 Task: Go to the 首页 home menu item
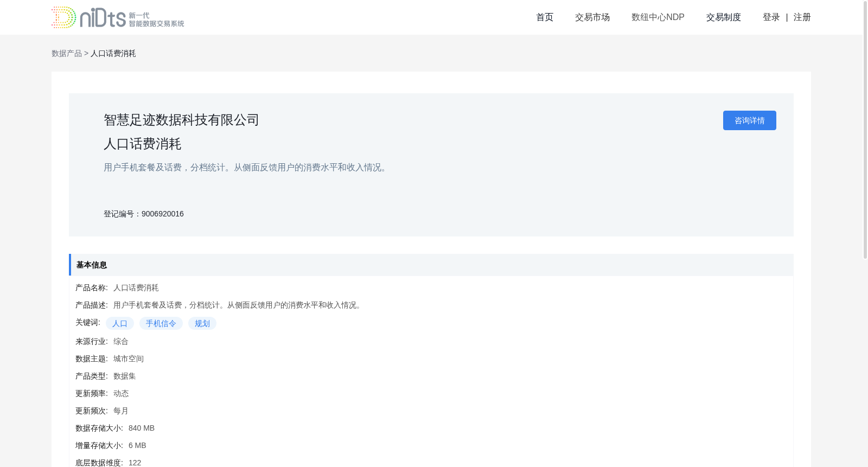(x=545, y=17)
